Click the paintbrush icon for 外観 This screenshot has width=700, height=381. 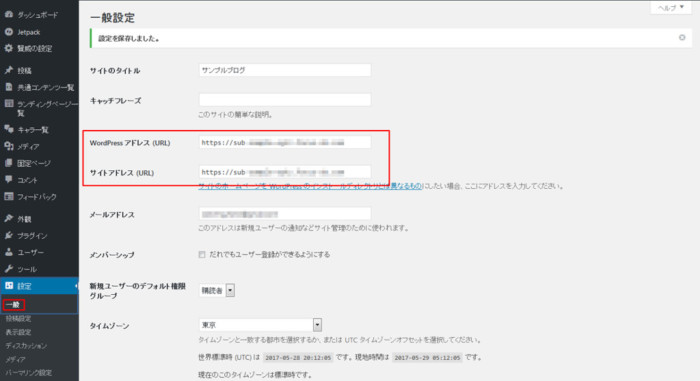8,218
